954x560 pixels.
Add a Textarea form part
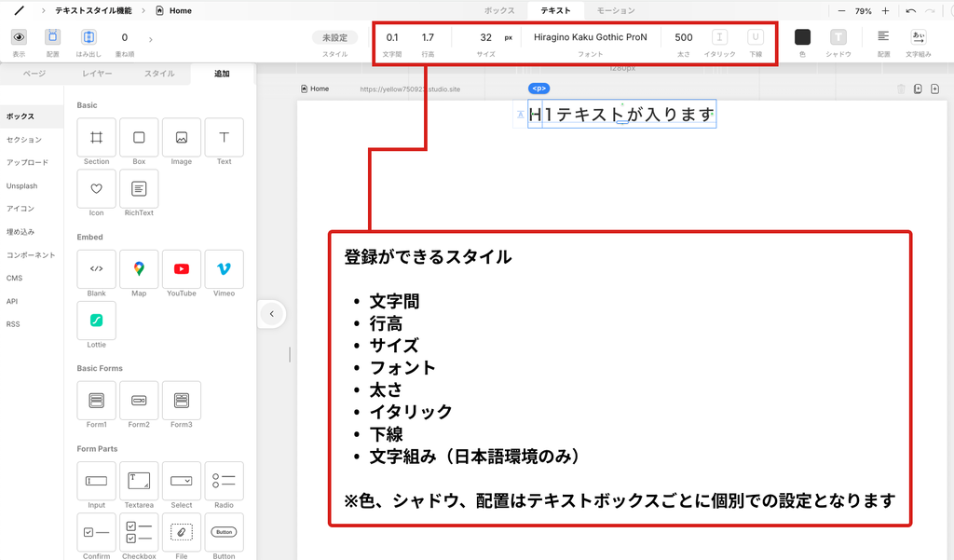point(139,481)
